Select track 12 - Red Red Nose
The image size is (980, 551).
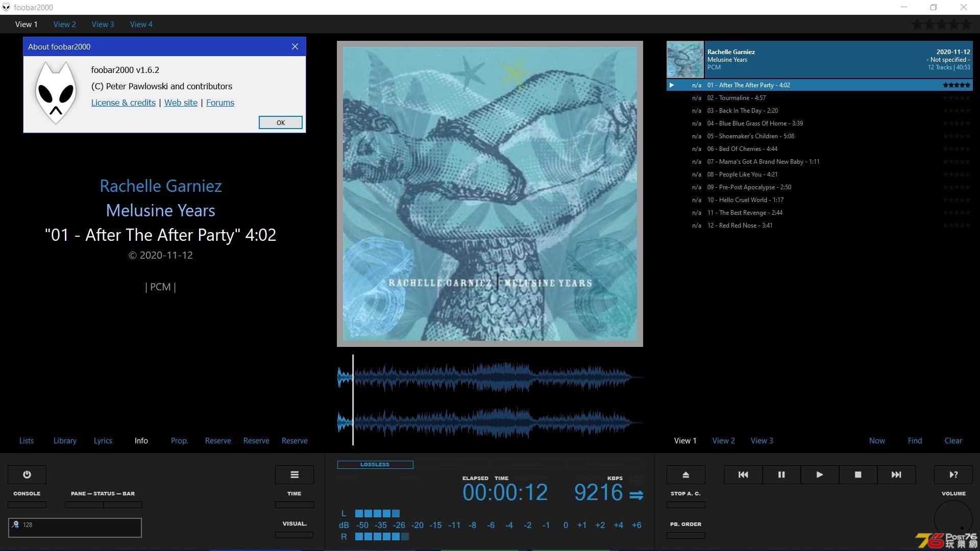(820, 226)
